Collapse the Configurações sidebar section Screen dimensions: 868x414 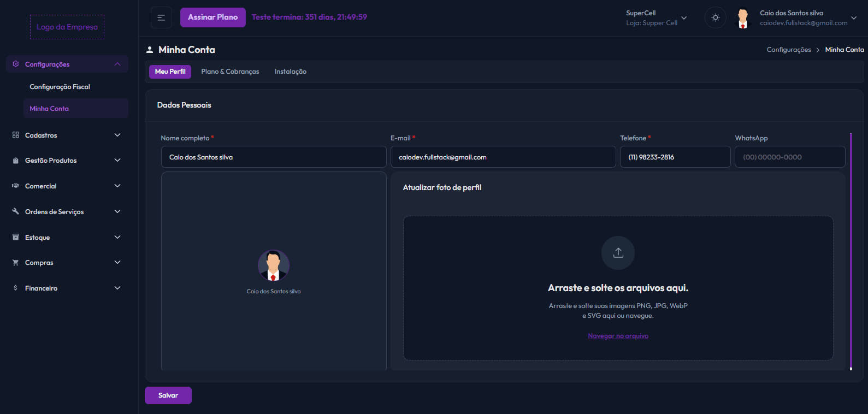(x=117, y=64)
